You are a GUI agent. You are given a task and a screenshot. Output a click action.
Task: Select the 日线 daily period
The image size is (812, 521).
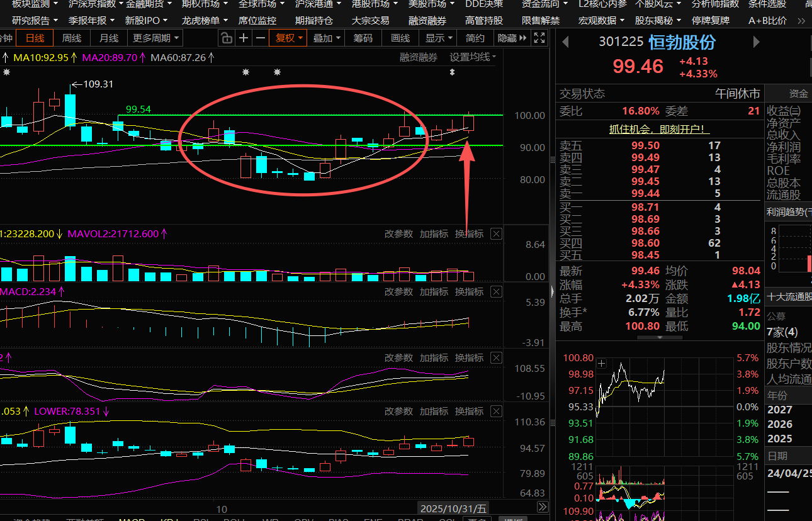(x=35, y=38)
